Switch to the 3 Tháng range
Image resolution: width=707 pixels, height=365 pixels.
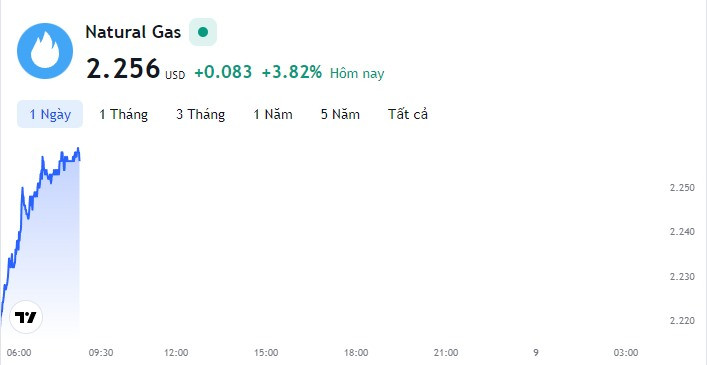(201, 114)
